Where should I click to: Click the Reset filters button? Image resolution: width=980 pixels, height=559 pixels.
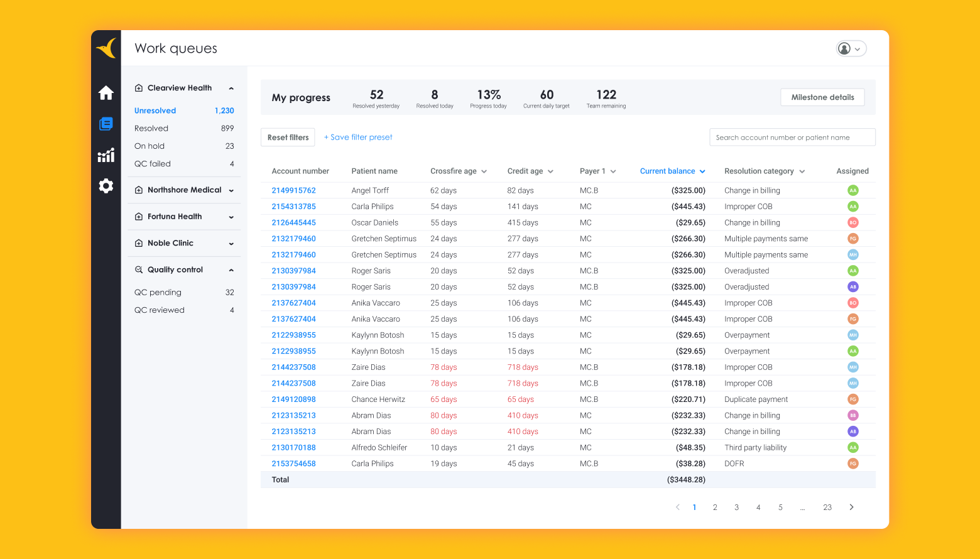288,138
